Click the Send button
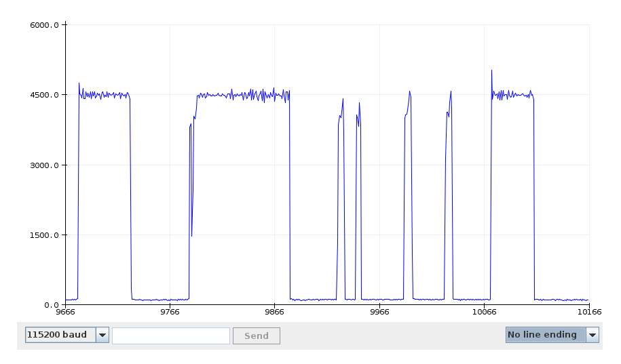This screenshot has height=364, width=621. tap(257, 336)
